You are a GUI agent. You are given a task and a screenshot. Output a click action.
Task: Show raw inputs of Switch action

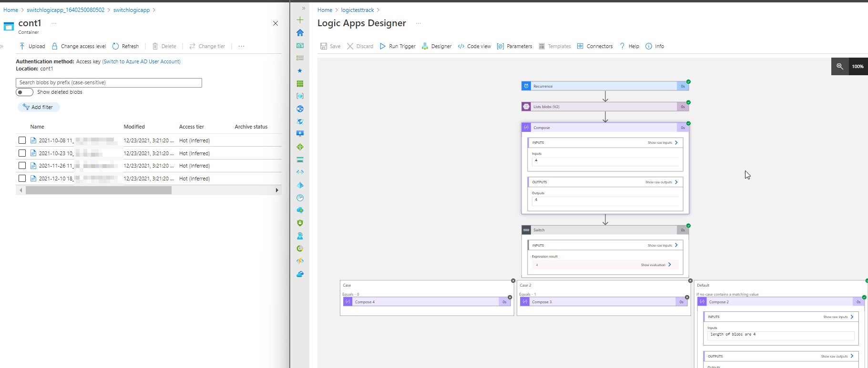click(x=662, y=246)
